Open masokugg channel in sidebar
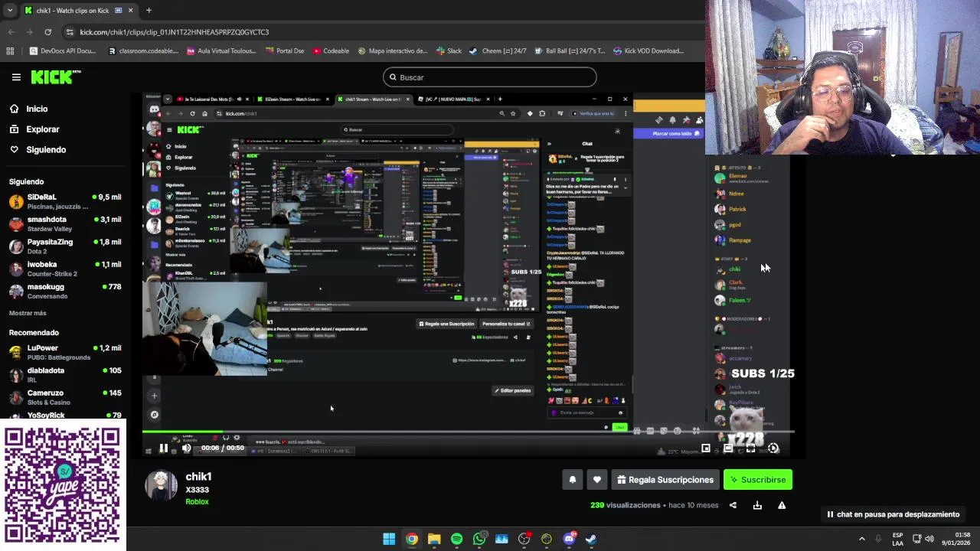 (x=65, y=291)
